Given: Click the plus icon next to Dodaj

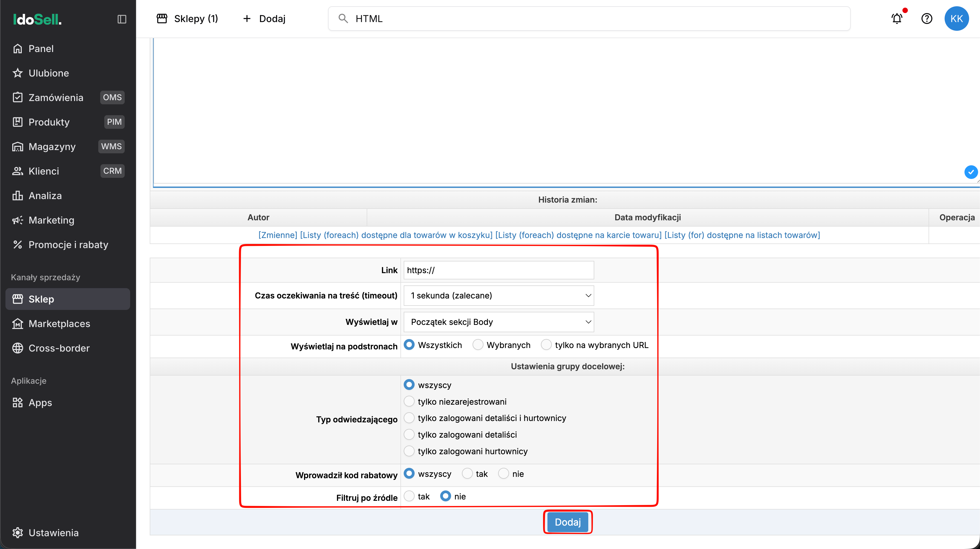Looking at the screenshot, I should tap(247, 19).
